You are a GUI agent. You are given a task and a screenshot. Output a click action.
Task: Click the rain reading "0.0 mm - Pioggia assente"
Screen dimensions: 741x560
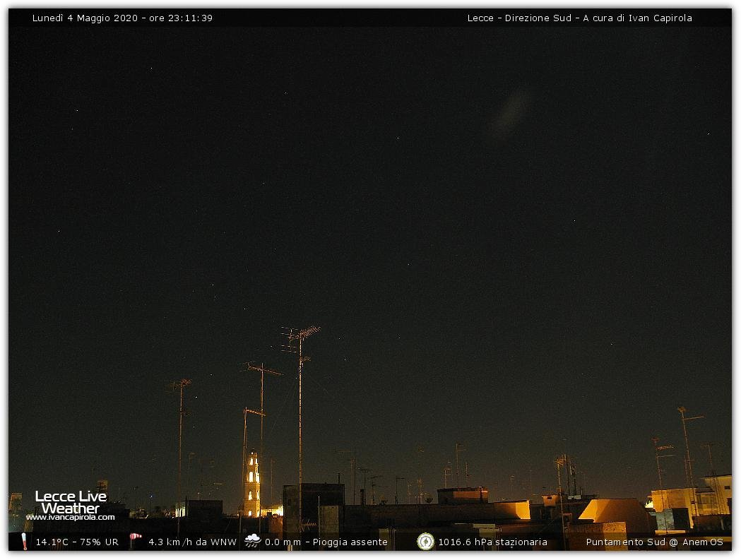pyautogui.click(x=326, y=542)
